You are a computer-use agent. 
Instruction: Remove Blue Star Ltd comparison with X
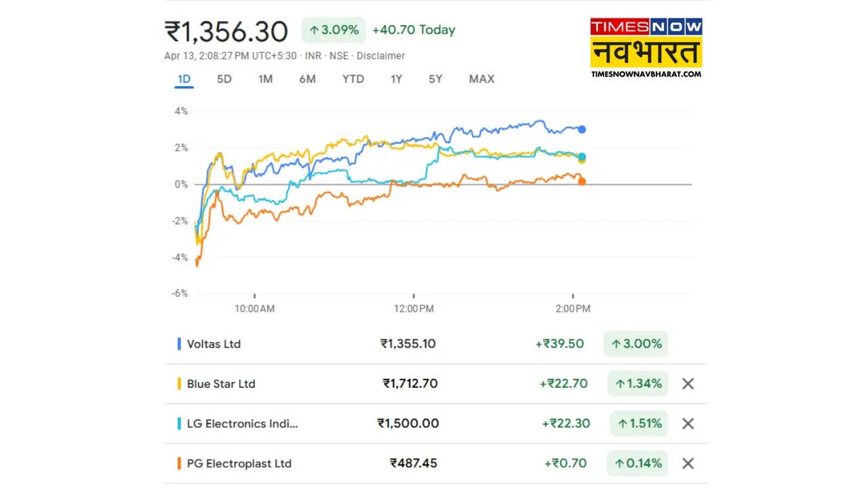(x=688, y=384)
